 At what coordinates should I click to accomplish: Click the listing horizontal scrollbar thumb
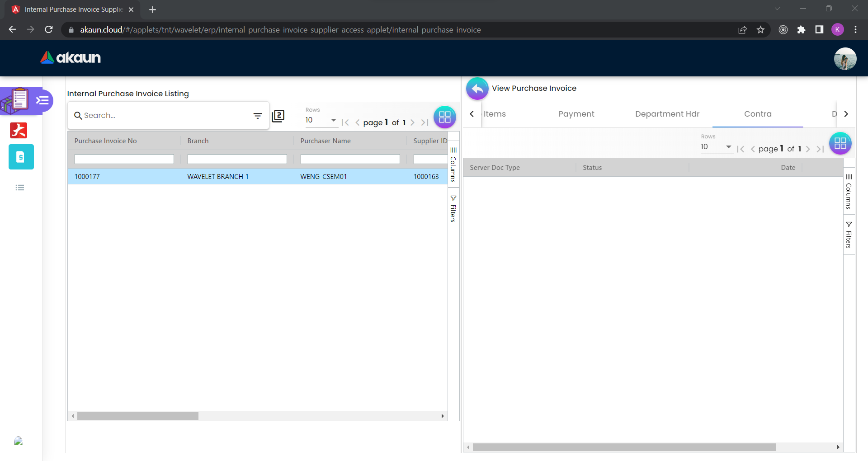click(x=137, y=416)
